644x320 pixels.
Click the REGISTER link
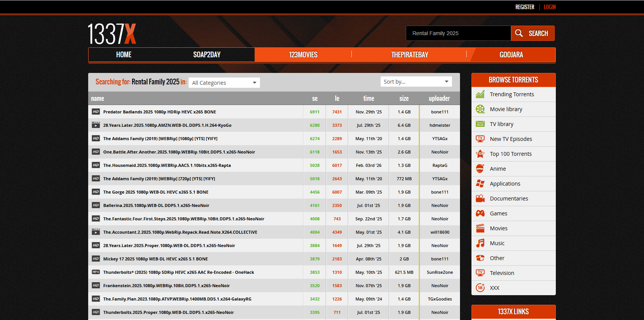tap(525, 7)
